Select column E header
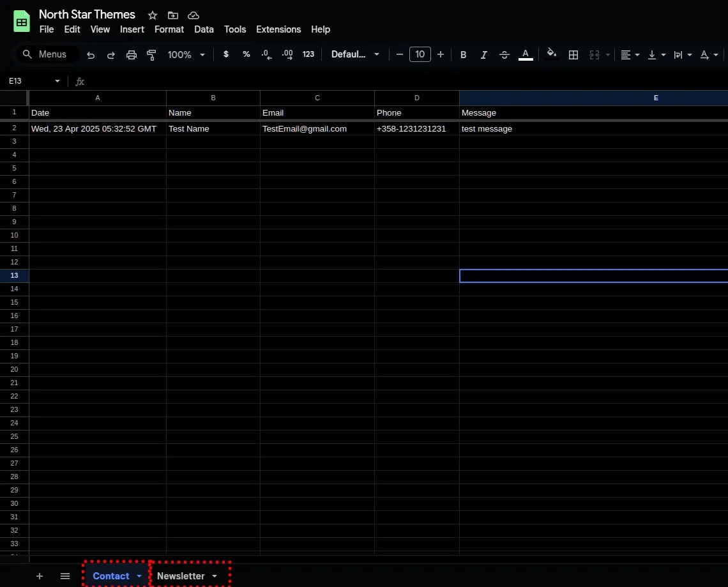728x587 pixels. (x=594, y=98)
